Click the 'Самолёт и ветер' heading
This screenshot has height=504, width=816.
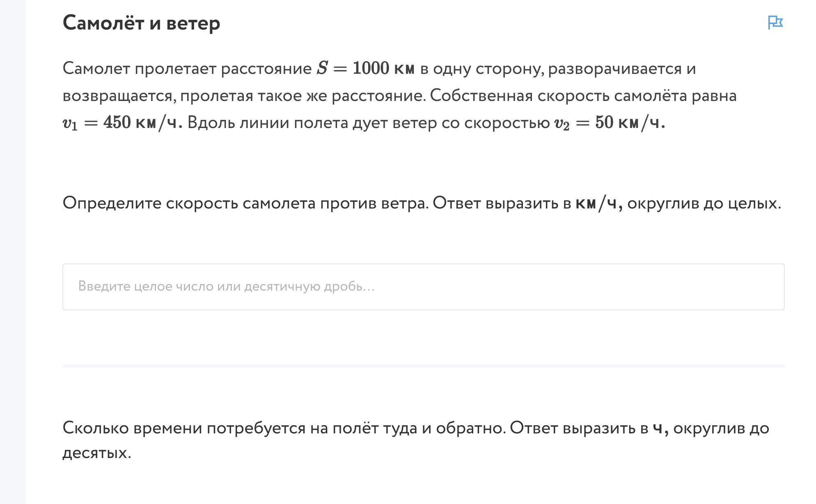click(x=141, y=23)
